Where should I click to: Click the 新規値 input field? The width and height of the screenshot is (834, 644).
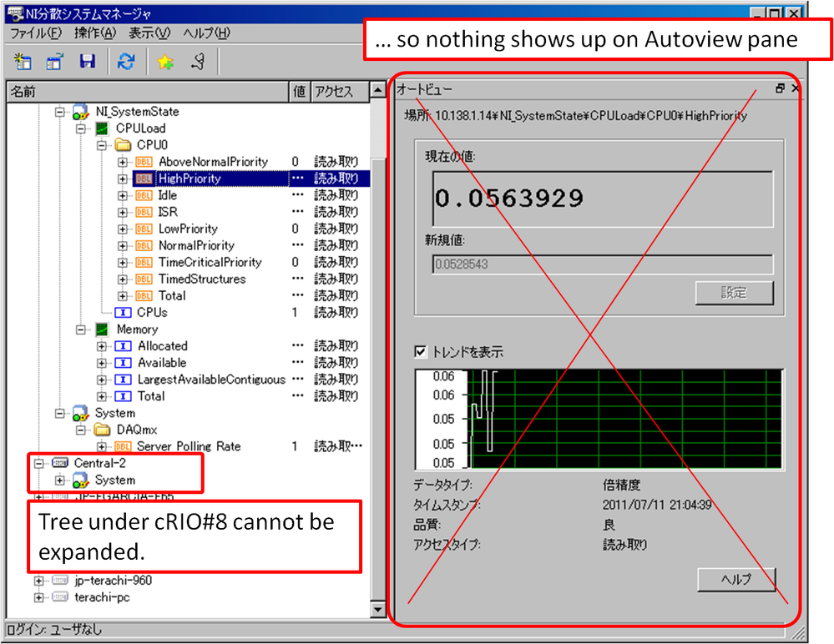[603, 264]
